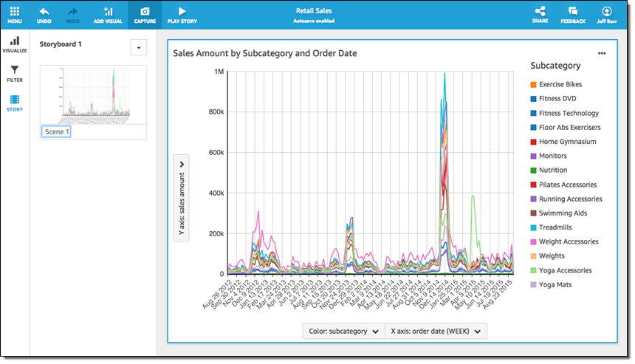Open the Feedback chat icon

click(x=572, y=13)
